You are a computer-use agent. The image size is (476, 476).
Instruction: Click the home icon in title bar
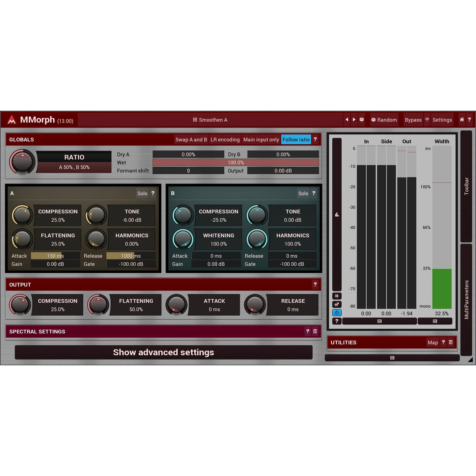(x=462, y=120)
